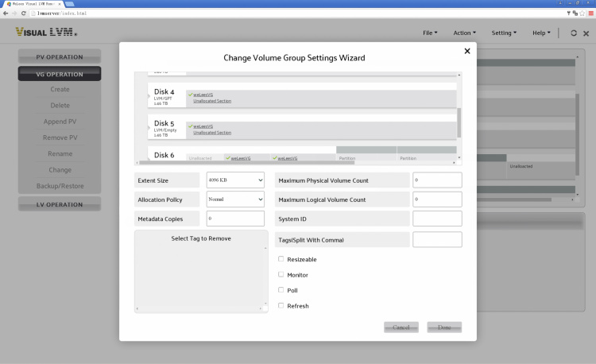596x364 pixels.
Task: Click the Visual LVM logo
Action: point(46,33)
